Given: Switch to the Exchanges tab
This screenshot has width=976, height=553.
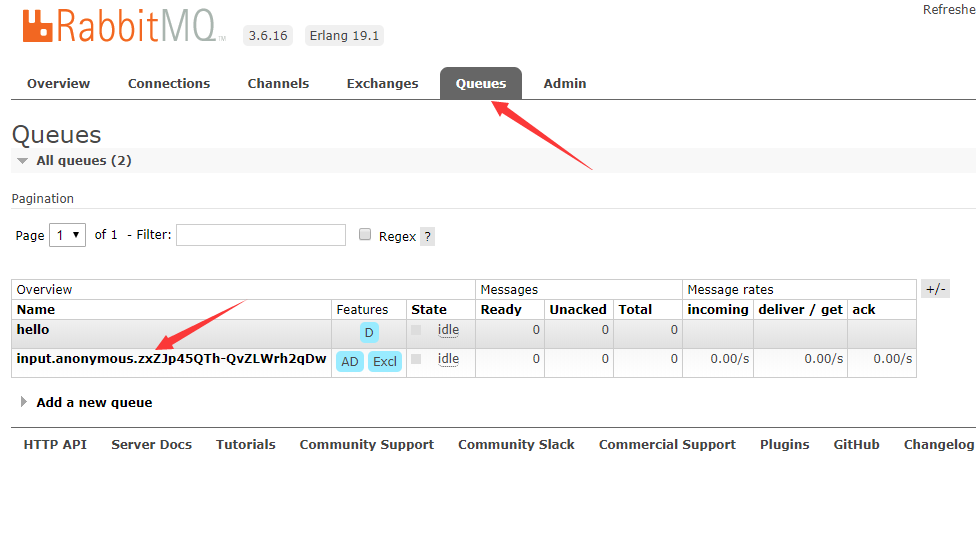Looking at the screenshot, I should [x=382, y=83].
